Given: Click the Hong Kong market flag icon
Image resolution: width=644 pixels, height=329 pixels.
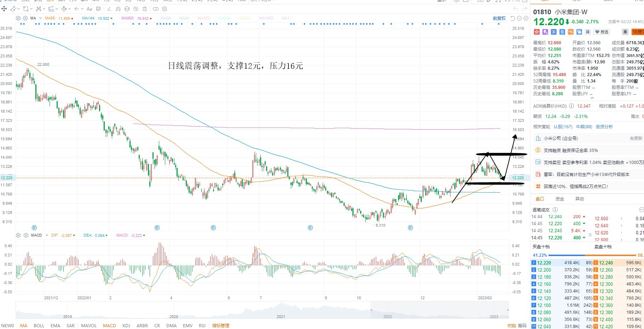Looking at the screenshot, I should 537,32.
